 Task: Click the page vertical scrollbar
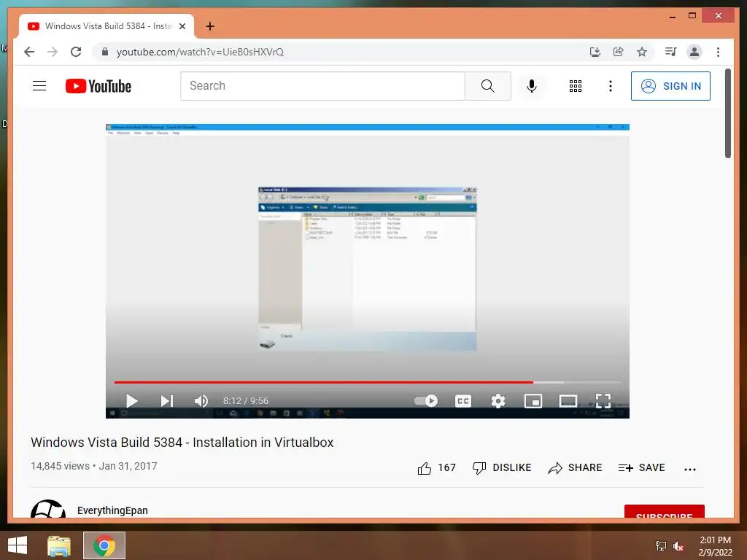[x=727, y=113]
